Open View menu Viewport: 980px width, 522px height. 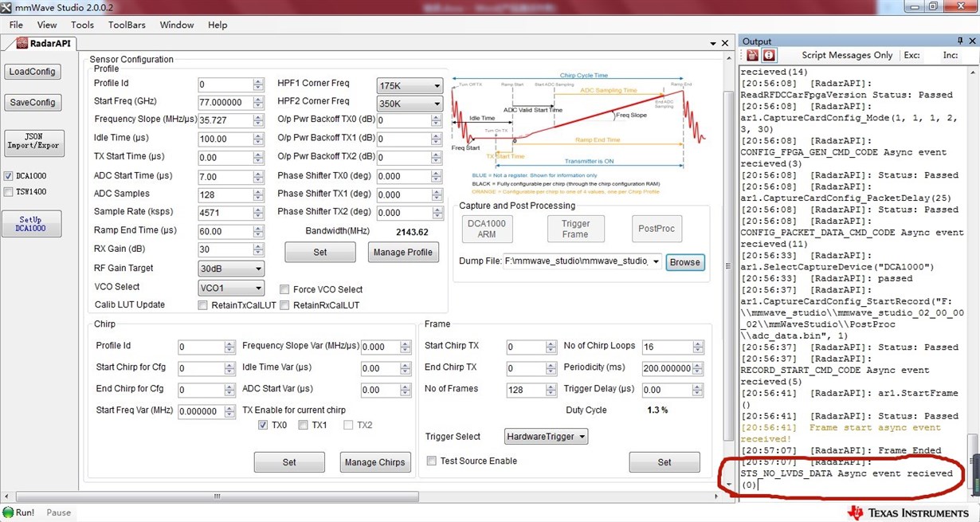pyautogui.click(x=47, y=25)
